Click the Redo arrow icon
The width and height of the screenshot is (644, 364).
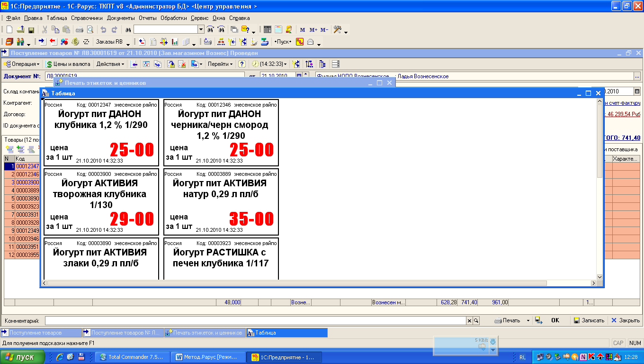(115, 29)
